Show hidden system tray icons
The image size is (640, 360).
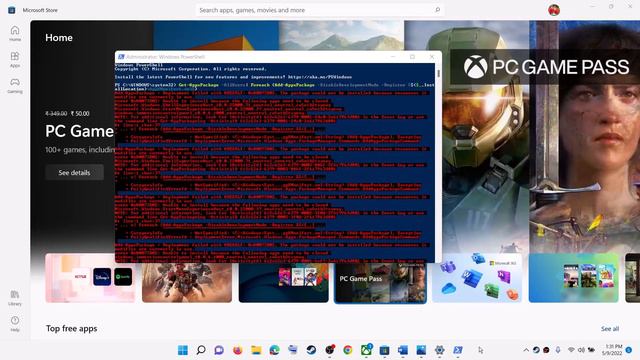(526, 350)
